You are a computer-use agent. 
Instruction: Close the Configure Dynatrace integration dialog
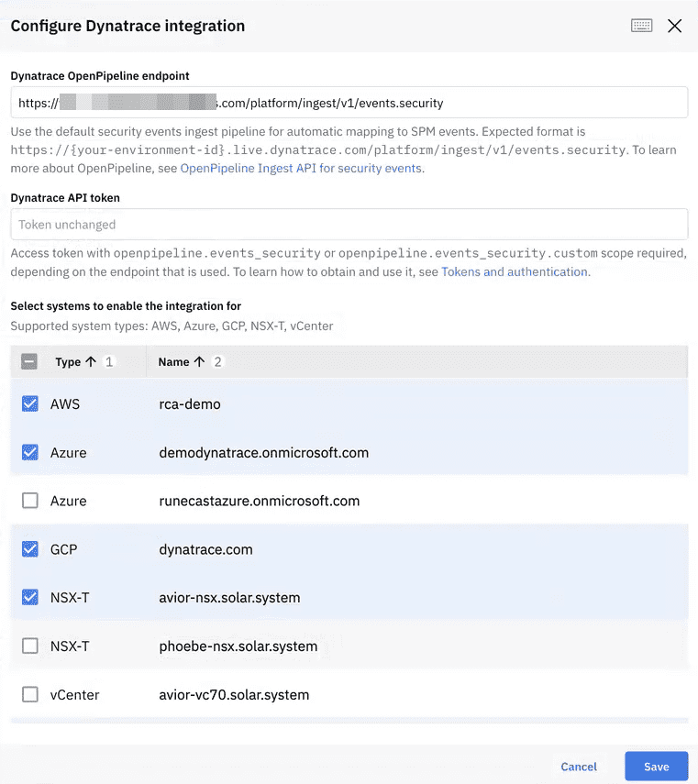coord(674,26)
